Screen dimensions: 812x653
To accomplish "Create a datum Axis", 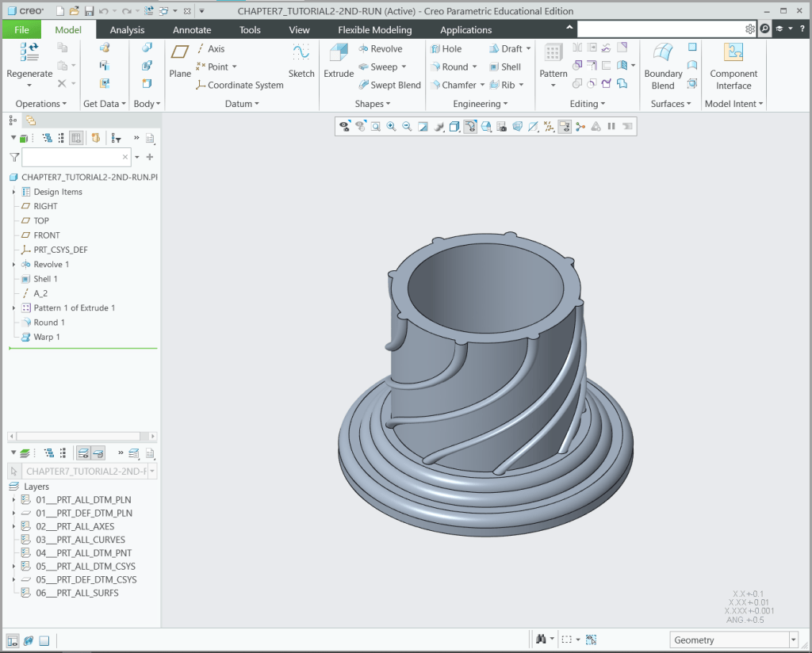I will coord(210,48).
